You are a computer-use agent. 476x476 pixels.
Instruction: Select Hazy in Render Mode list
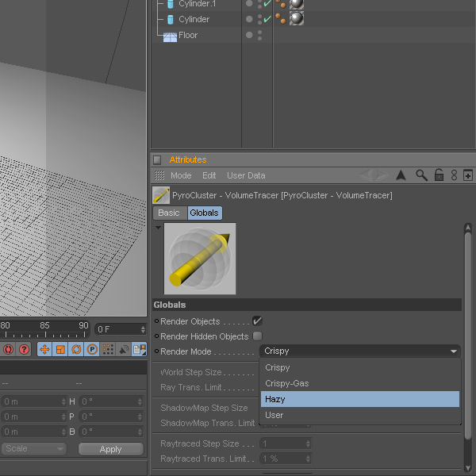point(359,399)
